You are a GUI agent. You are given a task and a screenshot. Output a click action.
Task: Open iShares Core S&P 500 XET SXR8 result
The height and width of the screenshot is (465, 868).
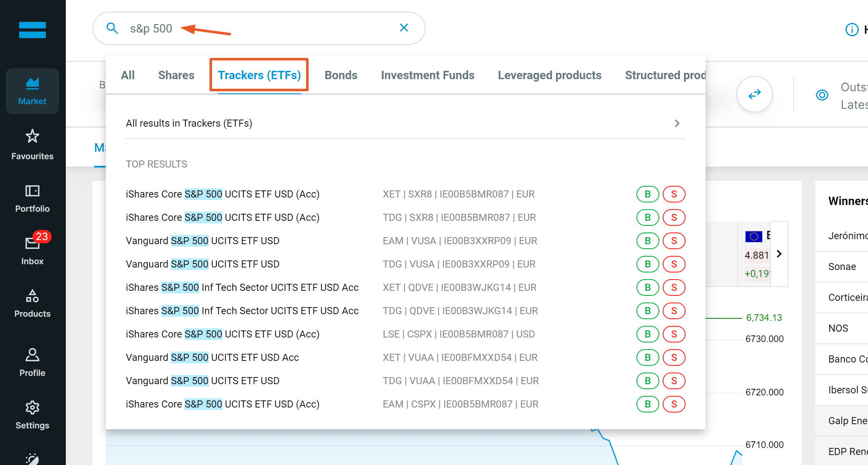(222, 194)
